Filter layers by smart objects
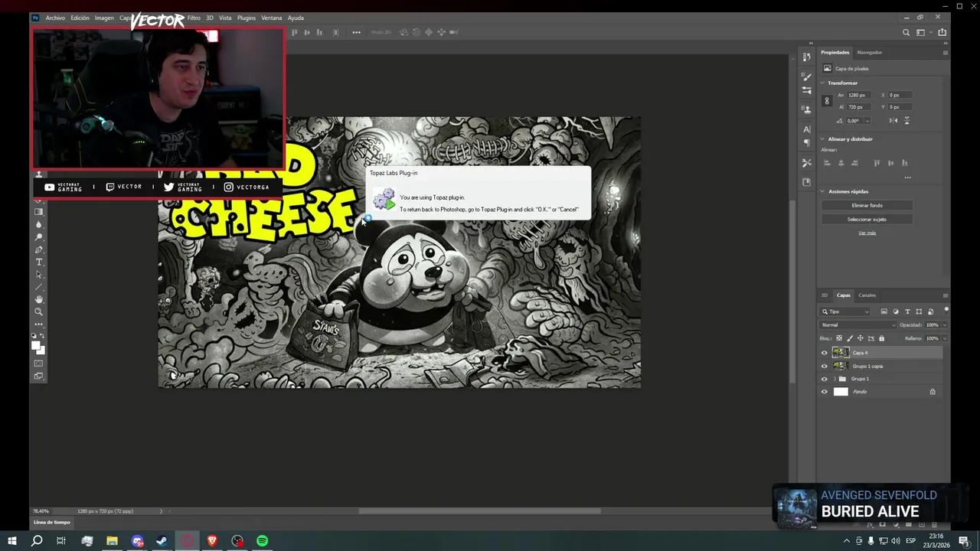980x551 pixels. [930, 311]
